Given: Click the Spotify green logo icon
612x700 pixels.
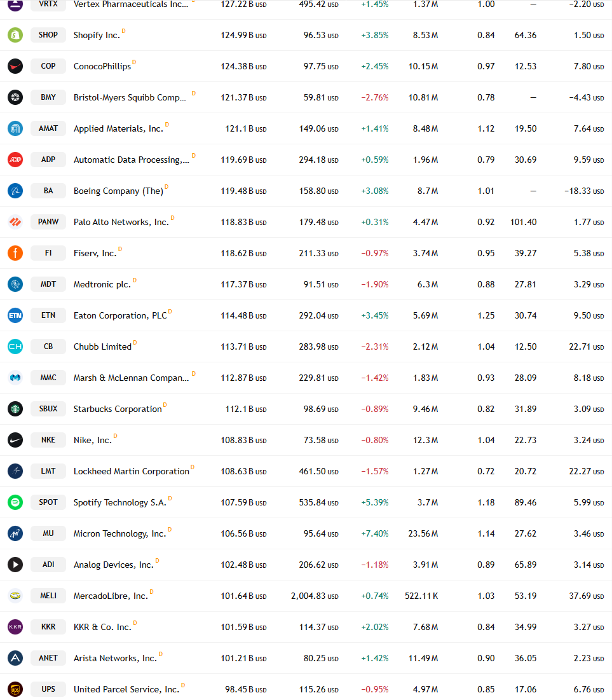Looking at the screenshot, I should 15,502.
